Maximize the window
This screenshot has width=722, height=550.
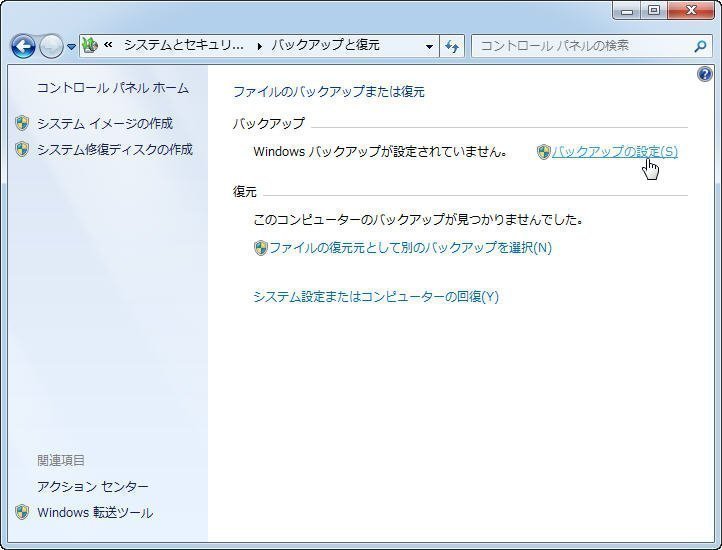click(x=653, y=11)
